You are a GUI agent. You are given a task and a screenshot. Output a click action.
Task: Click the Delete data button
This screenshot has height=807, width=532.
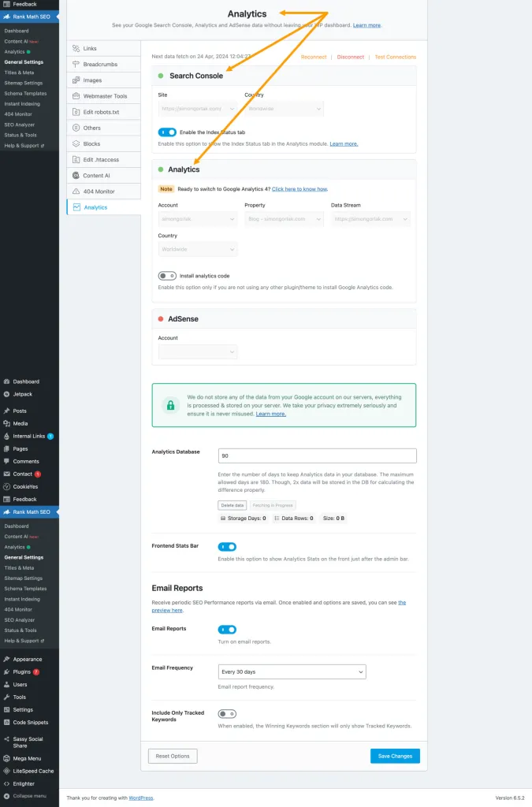pyautogui.click(x=232, y=505)
